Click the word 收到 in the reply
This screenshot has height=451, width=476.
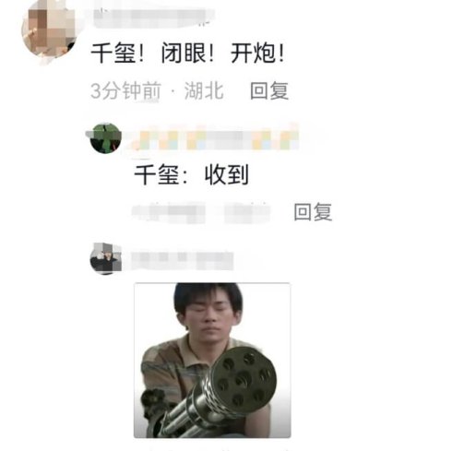[x=227, y=174]
